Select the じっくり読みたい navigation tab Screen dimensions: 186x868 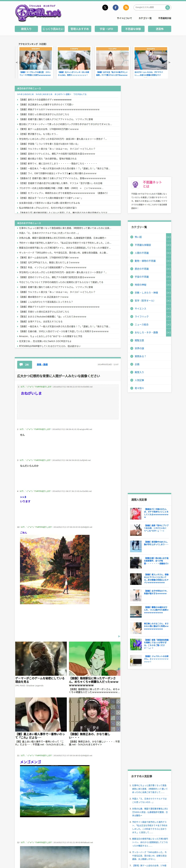[x=53, y=29]
